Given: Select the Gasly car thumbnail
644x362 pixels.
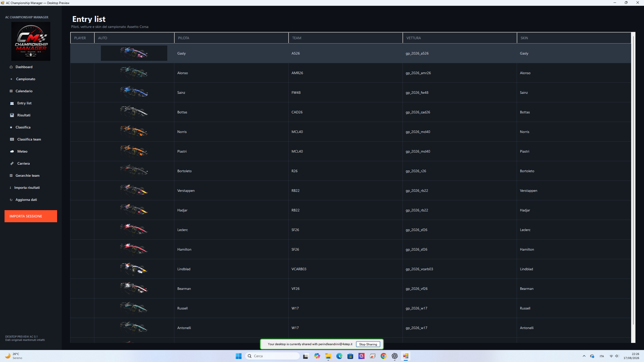Looking at the screenshot, I should [134, 53].
